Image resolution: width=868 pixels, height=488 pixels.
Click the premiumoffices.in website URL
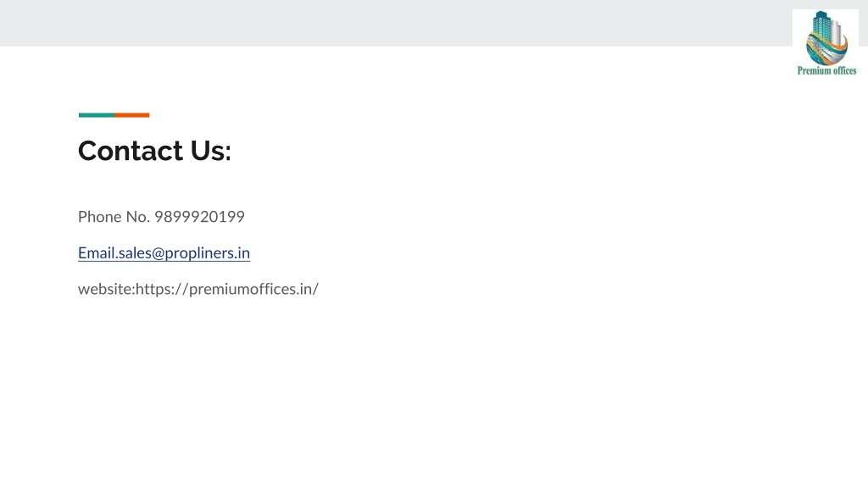click(227, 289)
